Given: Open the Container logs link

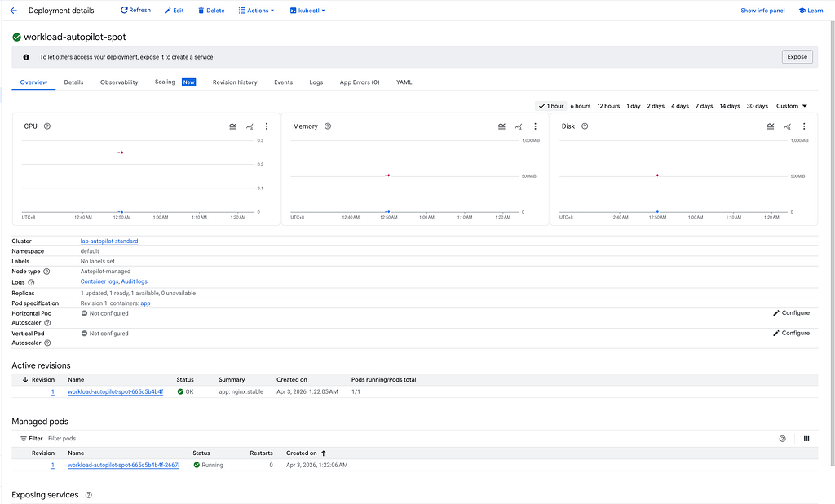Looking at the screenshot, I should (99, 281).
